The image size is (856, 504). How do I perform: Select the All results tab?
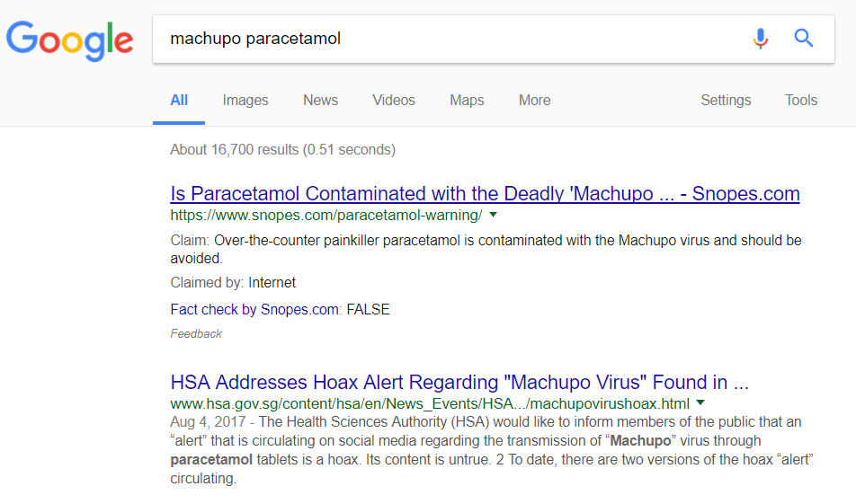tap(179, 101)
